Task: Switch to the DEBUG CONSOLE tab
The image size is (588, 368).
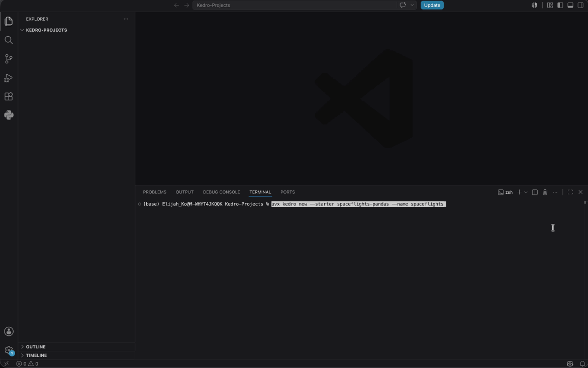Action: pos(221,192)
